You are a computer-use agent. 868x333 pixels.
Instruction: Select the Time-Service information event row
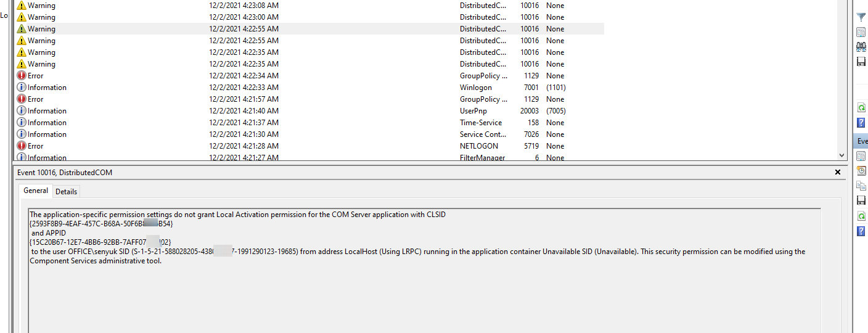coord(247,123)
